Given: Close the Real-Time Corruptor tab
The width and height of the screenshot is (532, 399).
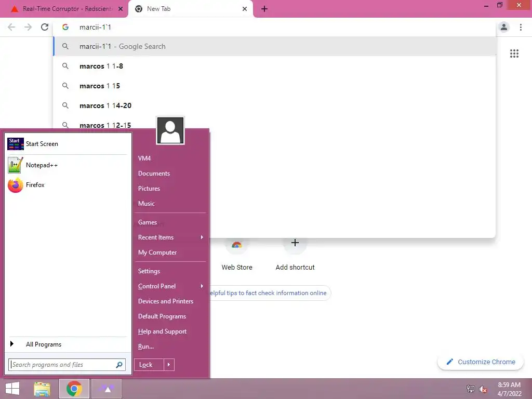Looking at the screenshot, I should (121, 9).
